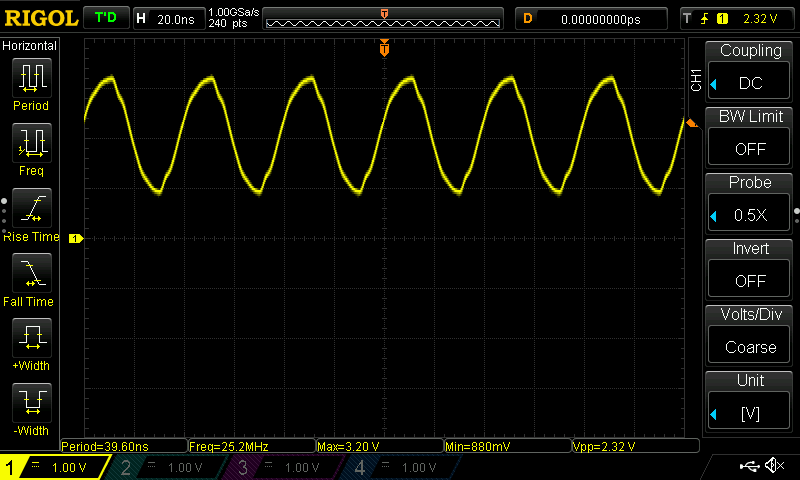Click the USB status icon
800x480 pixels.
click(x=748, y=466)
